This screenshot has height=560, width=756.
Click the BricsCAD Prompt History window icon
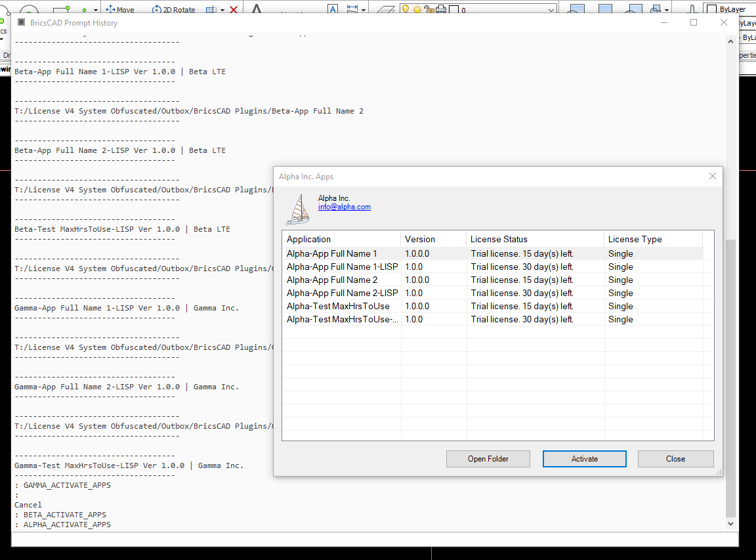(21, 22)
